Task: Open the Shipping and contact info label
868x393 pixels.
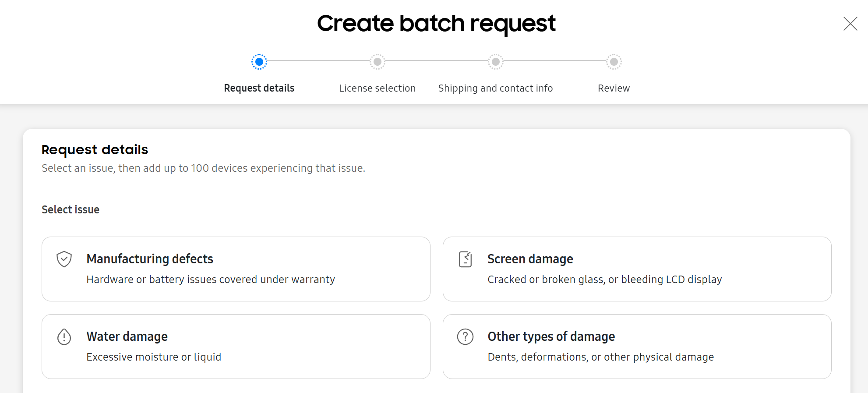Action: click(x=496, y=88)
